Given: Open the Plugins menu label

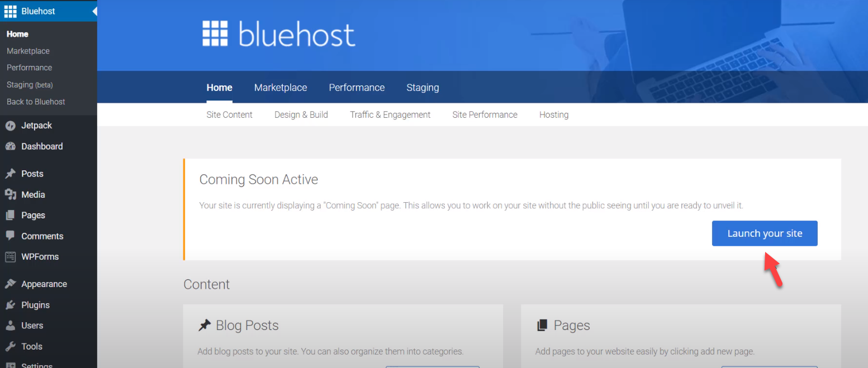Looking at the screenshot, I should [x=35, y=305].
